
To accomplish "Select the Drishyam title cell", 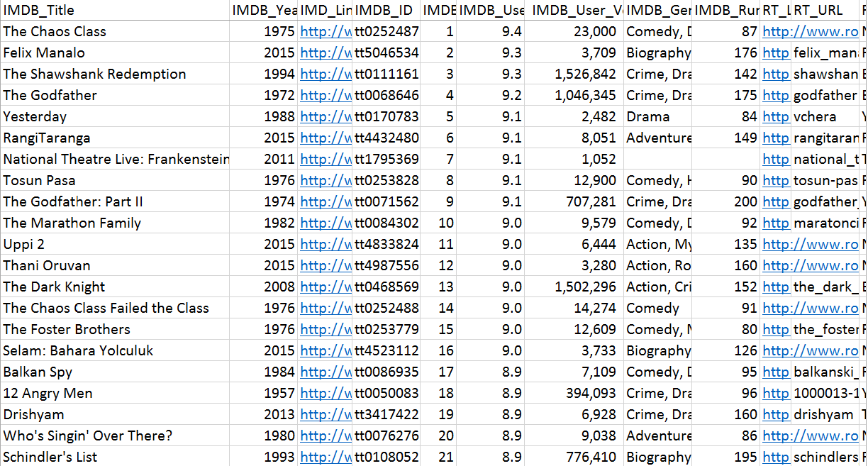I will pyautogui.click(x=116, y=414).
